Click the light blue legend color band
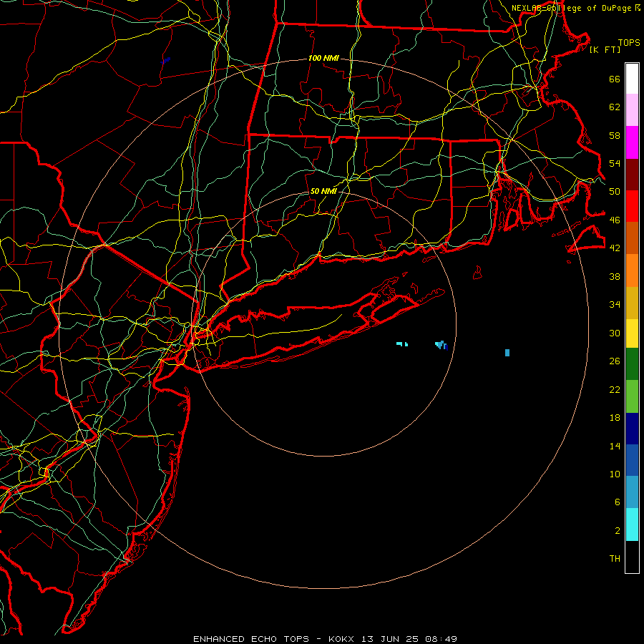The image size is (644, 644). click(x=632, y=492)
